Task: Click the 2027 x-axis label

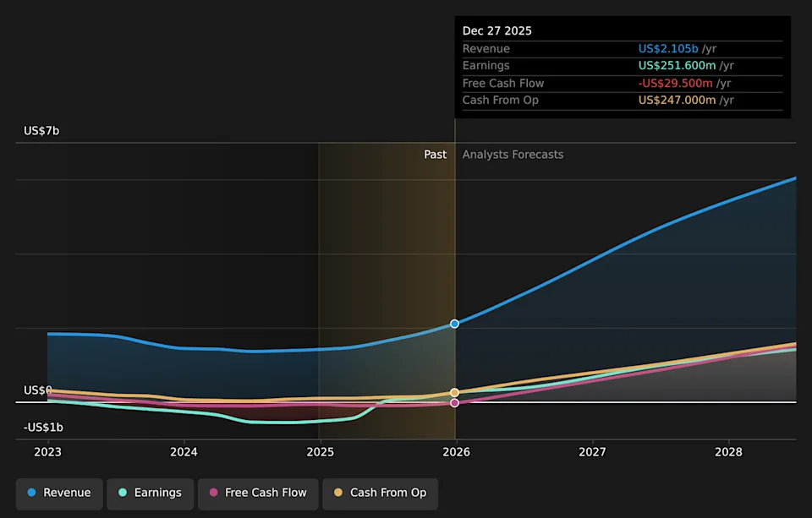Action: click(x=592, y=452)
